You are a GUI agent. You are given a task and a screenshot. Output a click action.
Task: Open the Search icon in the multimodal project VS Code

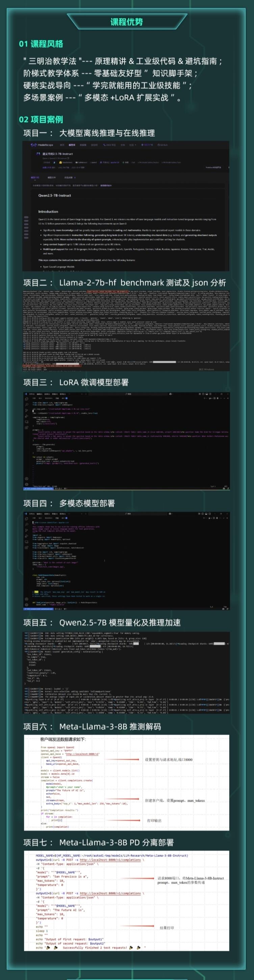coord(27,524)
